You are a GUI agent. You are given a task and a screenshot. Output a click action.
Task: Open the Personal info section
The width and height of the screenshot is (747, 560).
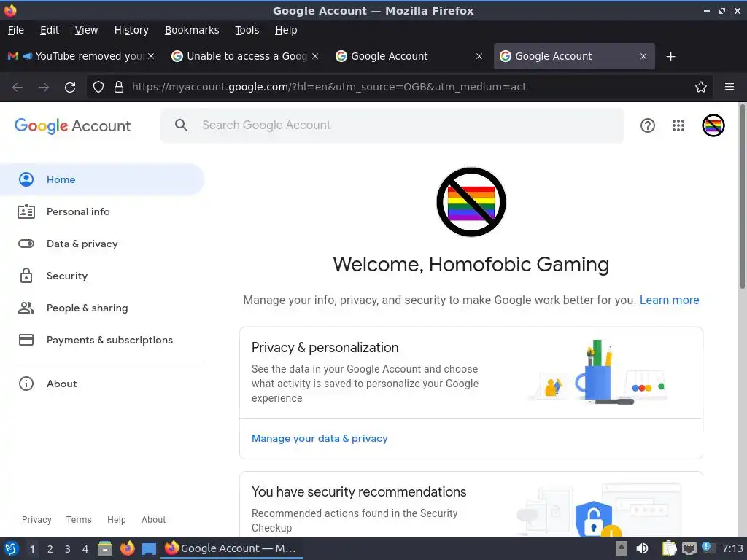coord(101,211)
